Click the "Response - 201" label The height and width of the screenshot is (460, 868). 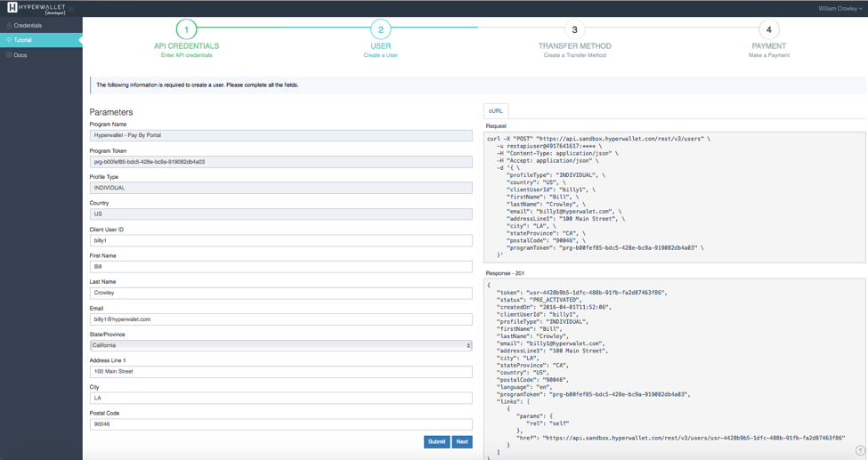[x=505, y=273]
